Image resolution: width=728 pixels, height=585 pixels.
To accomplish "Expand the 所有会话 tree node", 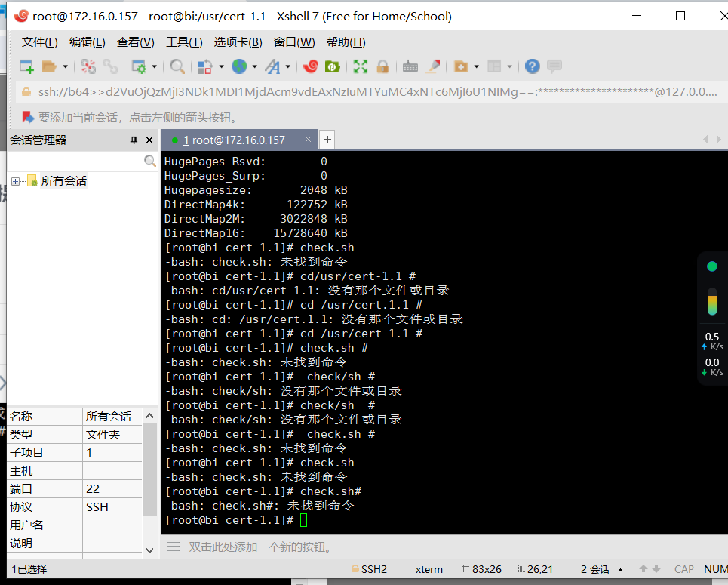I will point(15,181).
